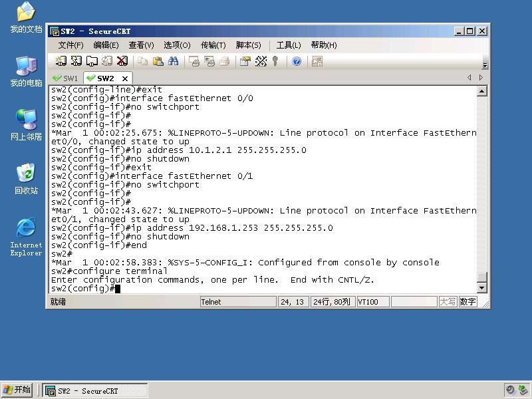Screen dimensions: 532x399
Task: Click the tab scroll right arrow
Action: click(x=481, y=77)
